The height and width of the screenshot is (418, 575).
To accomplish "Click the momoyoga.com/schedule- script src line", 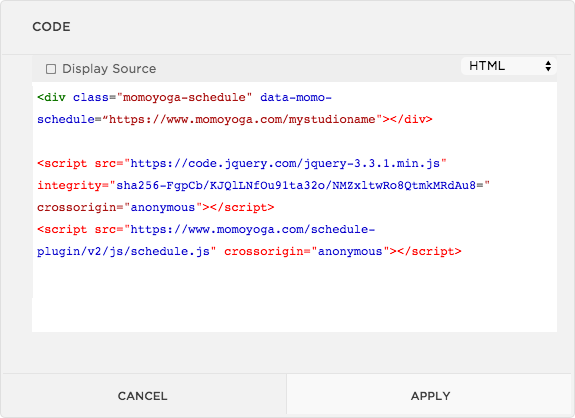I will (206, 230).
